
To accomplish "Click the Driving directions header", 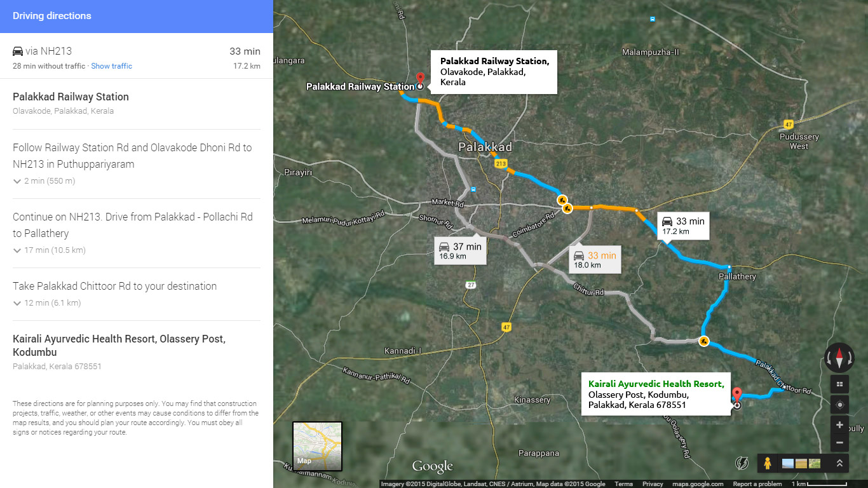I will pos(137,16).
